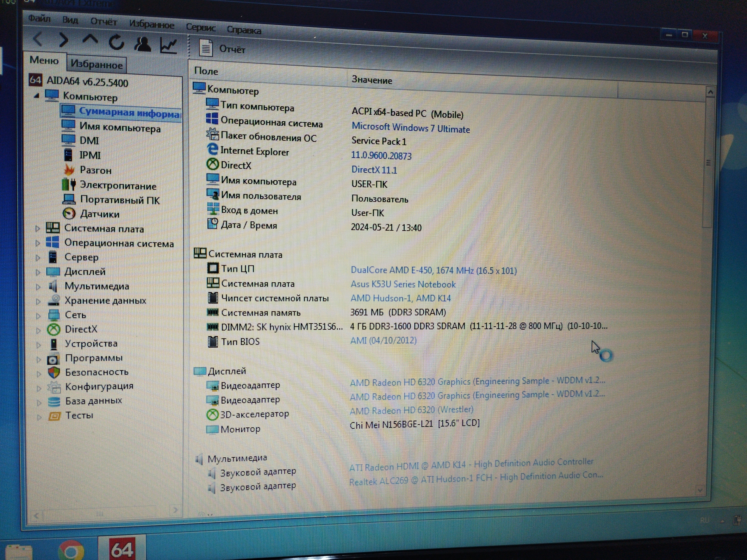Viewport: 747px width, 560px height.
Task: Open Asus K53U Series Notebook link
Action: 403,284
